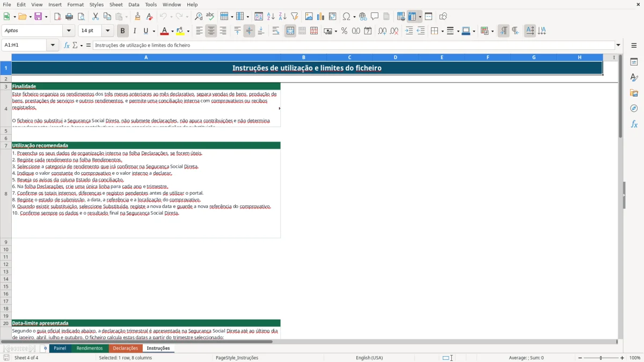The width and height of the screenshot is (644, 362).
Task: Open the Tools menu
Action: (x=151, y=4)
